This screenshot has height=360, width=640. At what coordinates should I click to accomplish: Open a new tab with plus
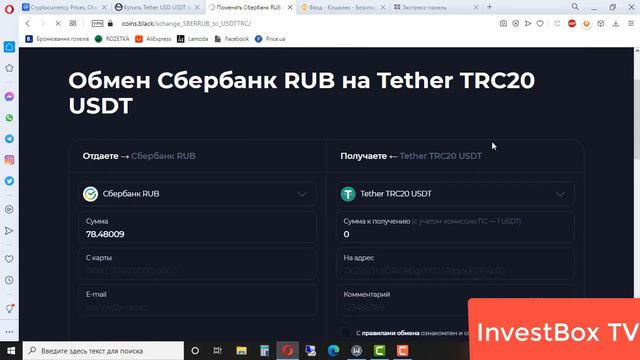click(x=489, y=7)
